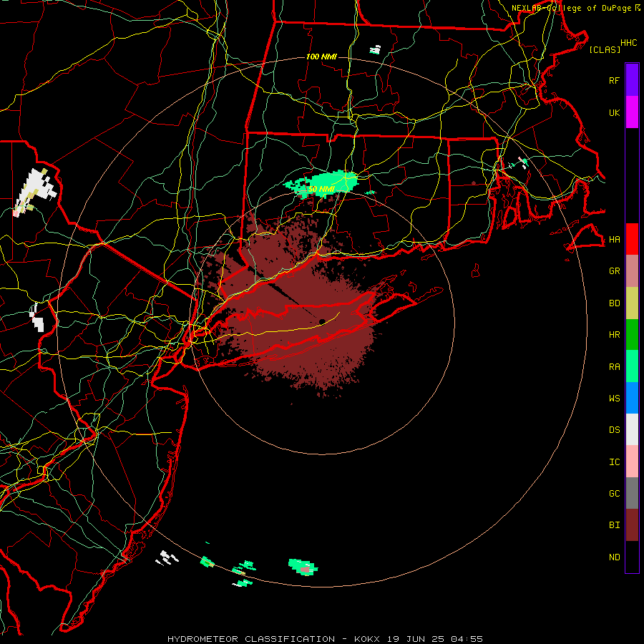The height and width of the screenshot is (644, 644).
Task: Click the ND black legend swatch
Action: tap(632, 557)
